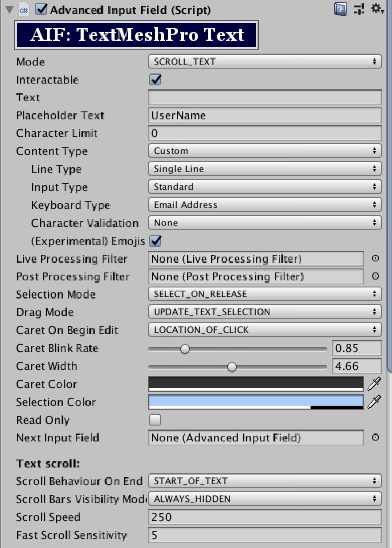Open the Keyboard Type dropdown
The height and width of the screenshot is (548, 392).
pyautogui.click(x=265, y=205)
